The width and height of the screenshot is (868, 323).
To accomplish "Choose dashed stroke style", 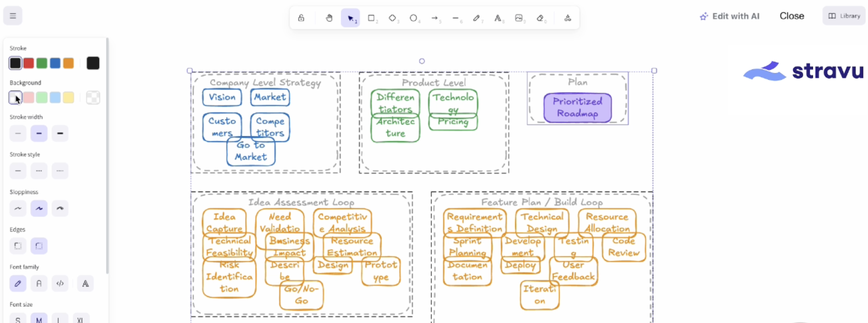I will click(39, 171).
